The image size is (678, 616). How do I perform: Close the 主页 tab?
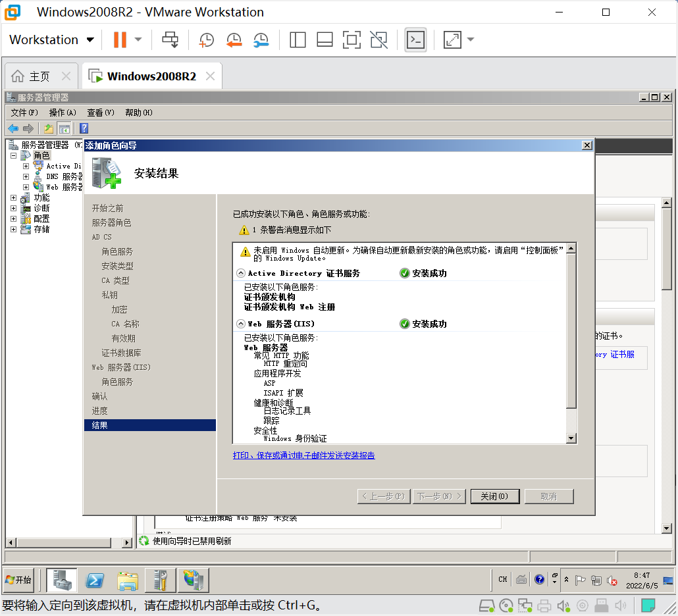tap(66, 76)
